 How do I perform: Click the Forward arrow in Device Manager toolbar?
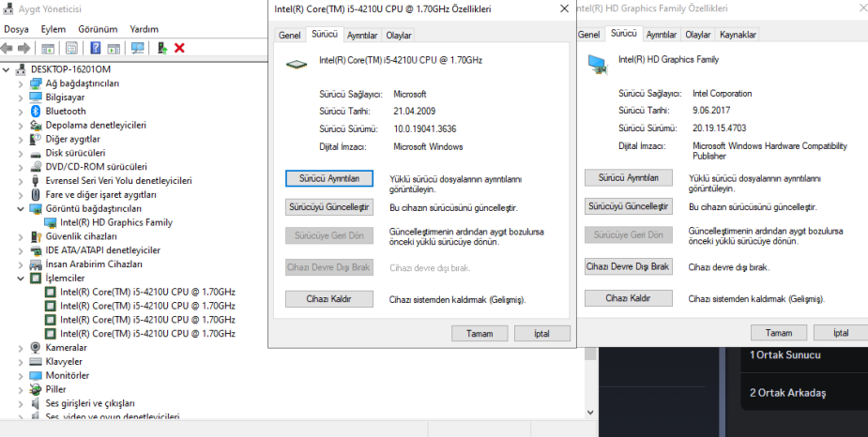(23, 48)
